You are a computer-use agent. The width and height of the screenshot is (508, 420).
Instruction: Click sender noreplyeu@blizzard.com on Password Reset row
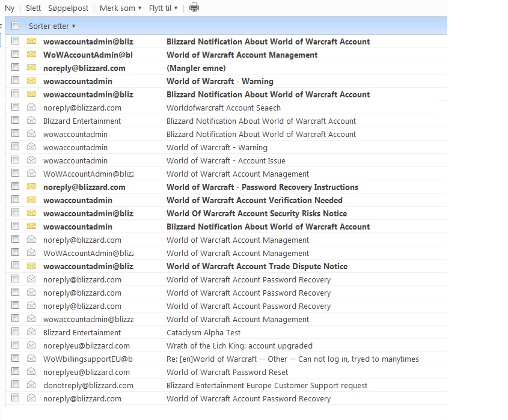87,372
